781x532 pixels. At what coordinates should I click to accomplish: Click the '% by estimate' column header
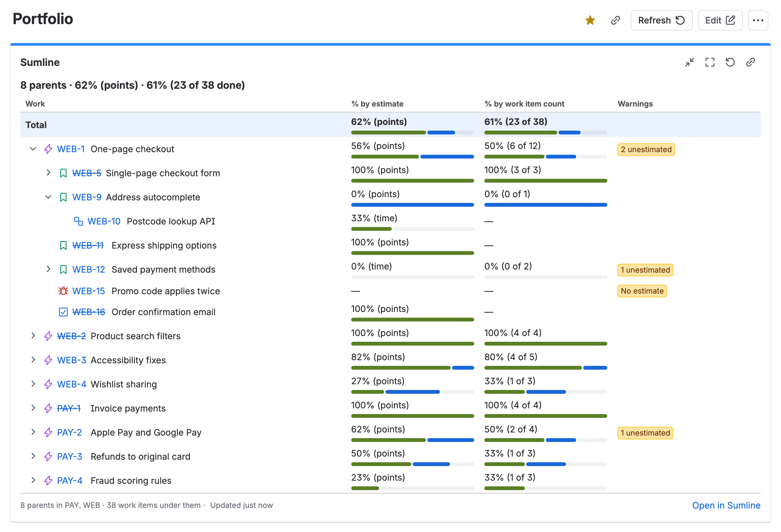[x=377, y=104]
